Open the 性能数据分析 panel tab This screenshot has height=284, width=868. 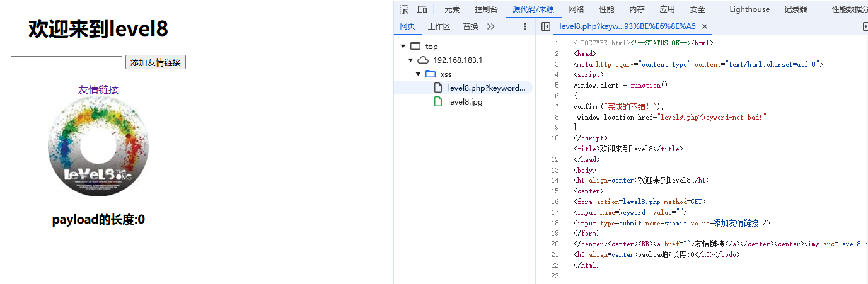849,9
